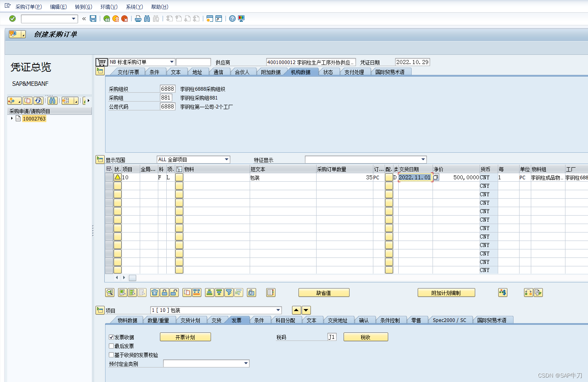The height and width of the screenshot is (382, 588).
Task: Click the 供应商 field 4001000012
Action: click(311, 62)
